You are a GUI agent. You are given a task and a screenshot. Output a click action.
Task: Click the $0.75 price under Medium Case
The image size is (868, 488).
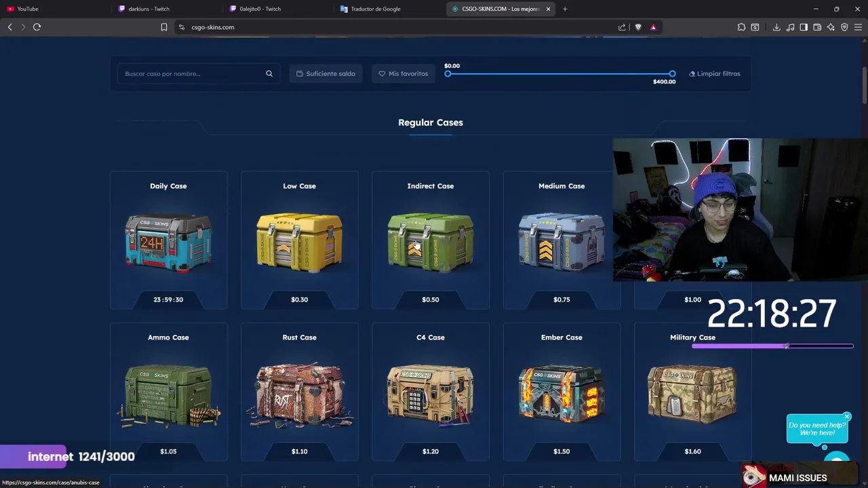coord(561,300)
